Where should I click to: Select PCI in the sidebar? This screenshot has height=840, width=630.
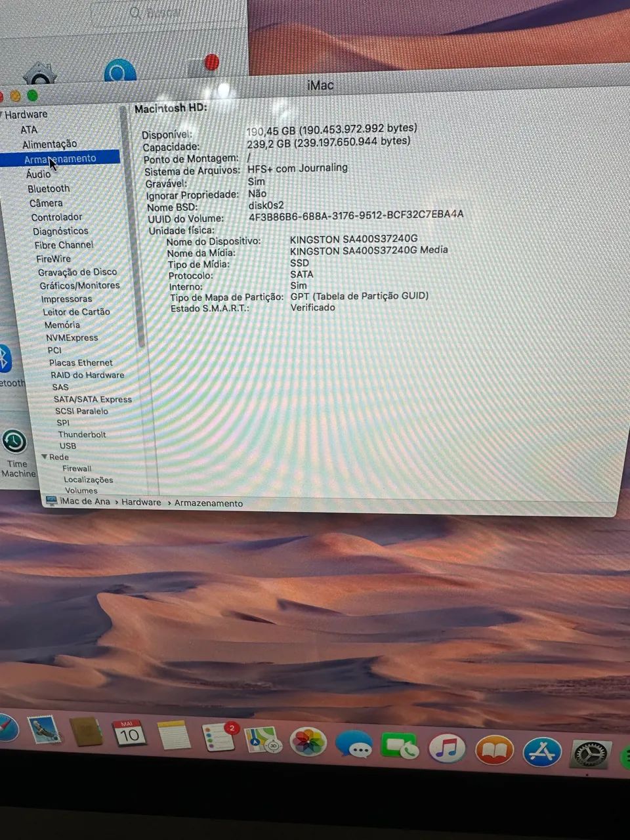click(x=54, y=350)
